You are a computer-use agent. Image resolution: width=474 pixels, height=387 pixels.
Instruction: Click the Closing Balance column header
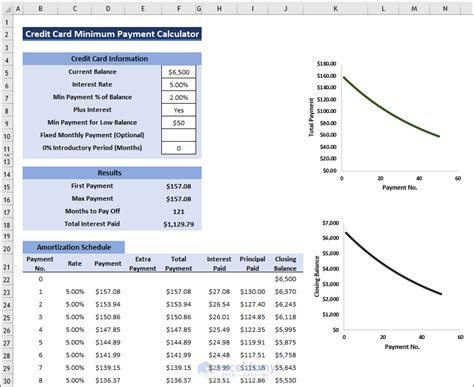[x=285, y=263]
